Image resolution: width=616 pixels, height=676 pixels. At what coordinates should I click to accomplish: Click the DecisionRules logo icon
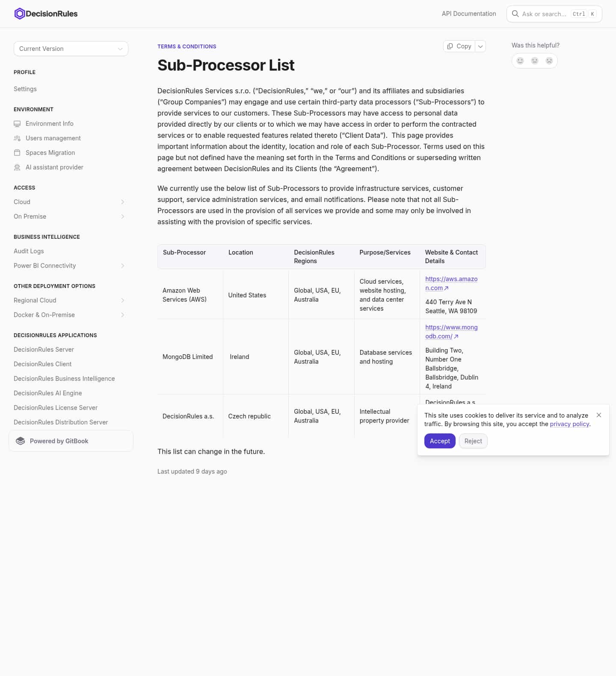(20, 14)
